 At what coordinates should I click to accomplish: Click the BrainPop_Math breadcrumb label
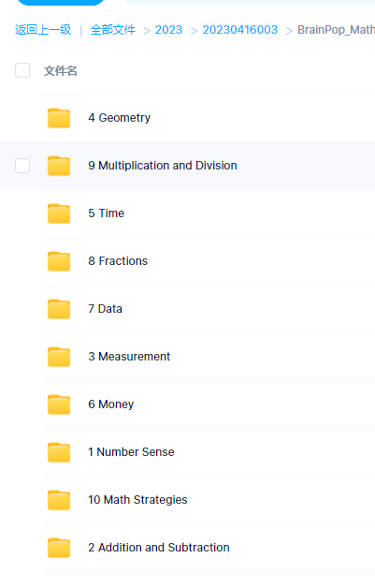pos(336,30)
